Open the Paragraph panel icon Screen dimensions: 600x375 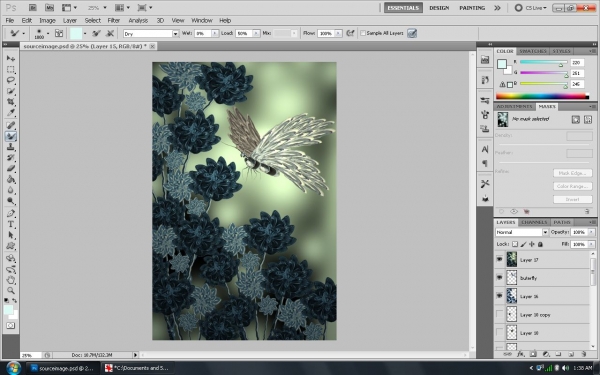pyautogui.click(x=485, y=163)
